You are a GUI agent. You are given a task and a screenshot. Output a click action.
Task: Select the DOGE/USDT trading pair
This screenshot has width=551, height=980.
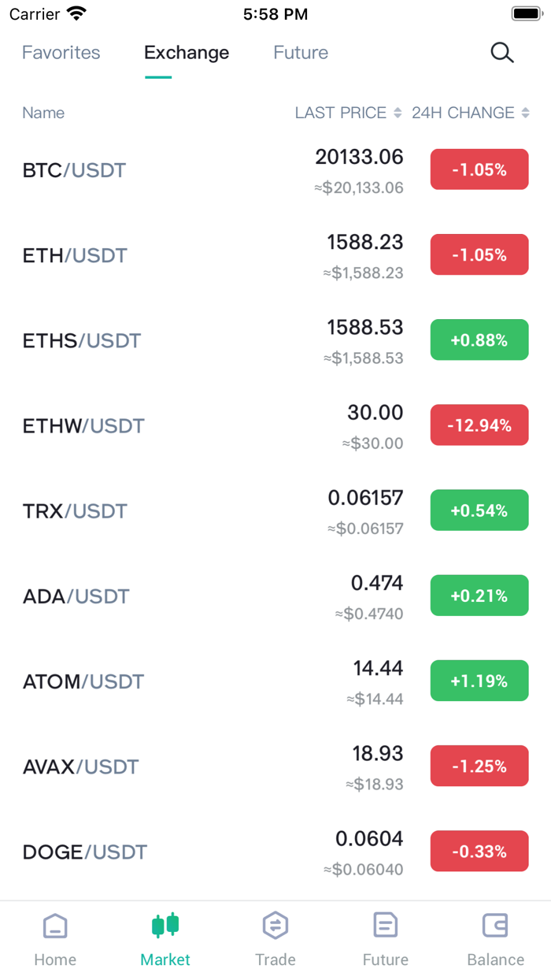coord(84,852)
